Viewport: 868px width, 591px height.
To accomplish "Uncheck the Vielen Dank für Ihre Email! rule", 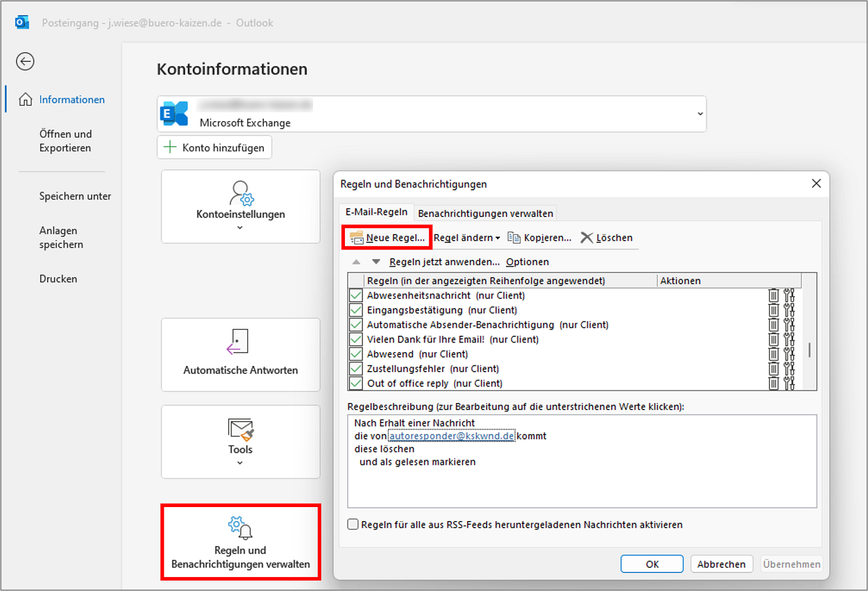I will pos(356,339).
